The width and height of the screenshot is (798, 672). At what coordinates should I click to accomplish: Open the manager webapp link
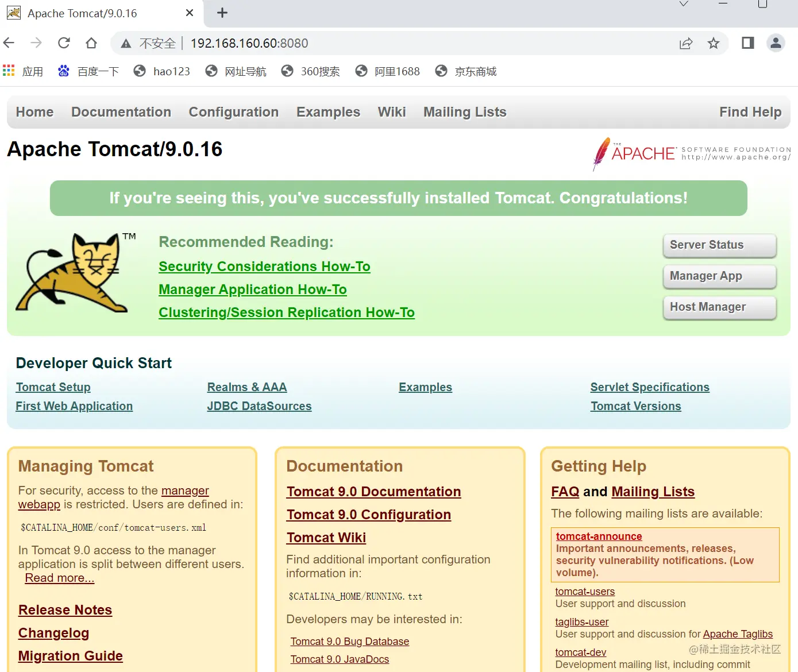[185, 491]
